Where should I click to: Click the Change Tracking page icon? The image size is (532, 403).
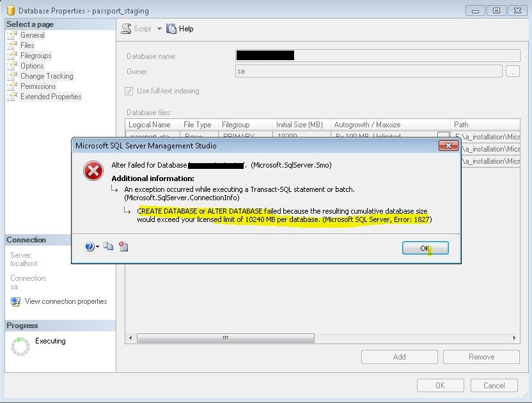click(x=12, y=75)
